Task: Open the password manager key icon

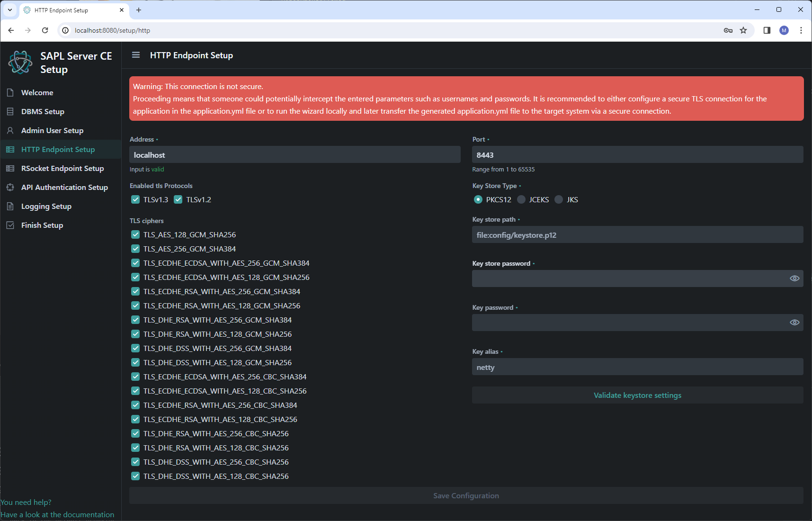Action: [x=728, y=30]
